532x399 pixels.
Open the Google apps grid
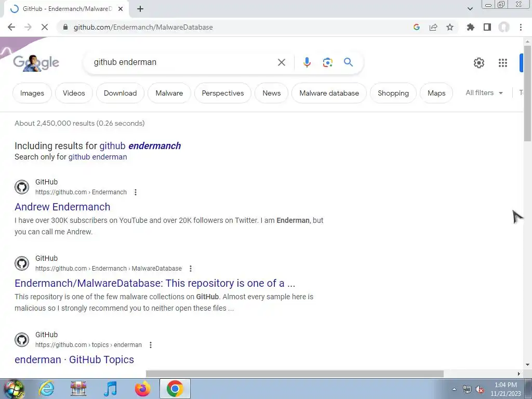[503, 63]
